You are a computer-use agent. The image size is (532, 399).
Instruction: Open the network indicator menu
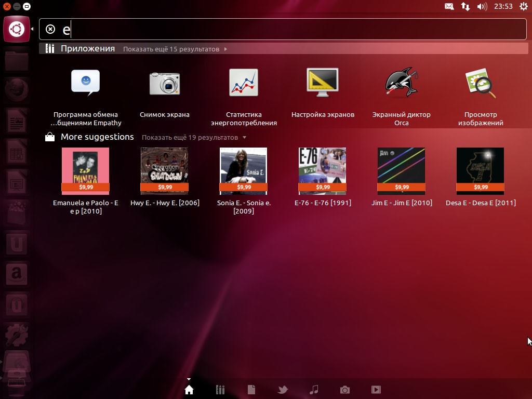point(465,6)
